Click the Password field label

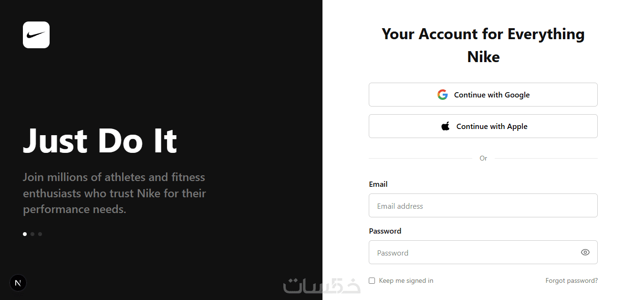coord(385,231)
